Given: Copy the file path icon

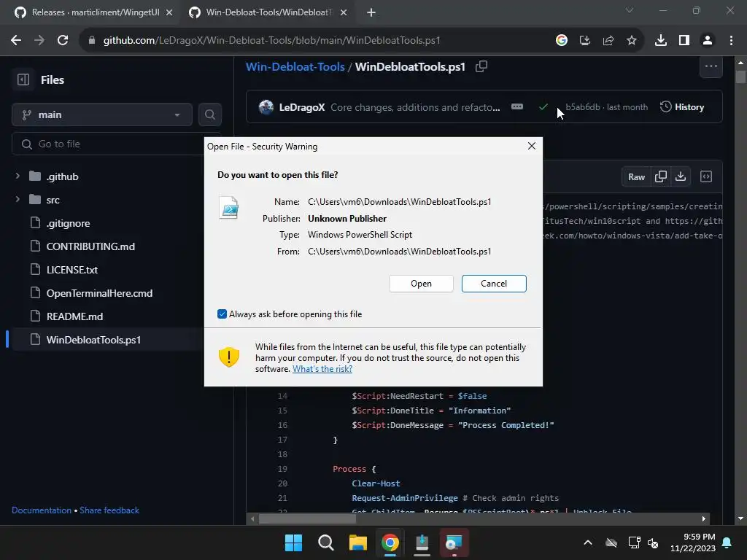Looking at the screenshot, I should pos(481,66).
